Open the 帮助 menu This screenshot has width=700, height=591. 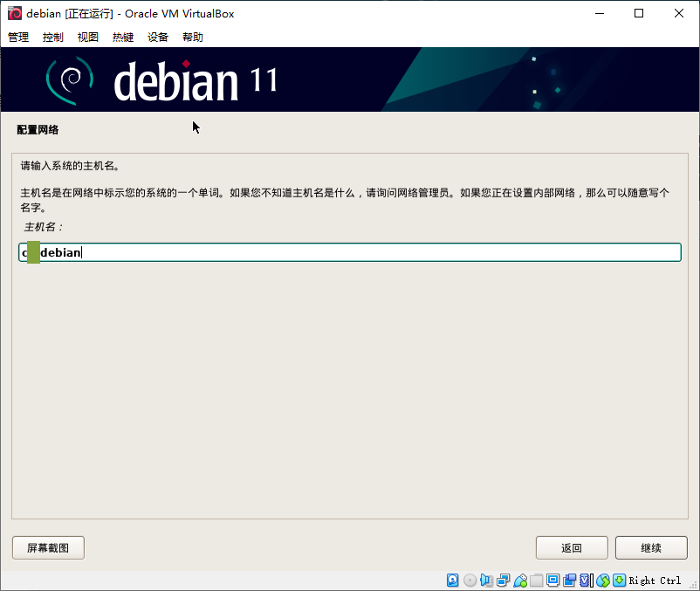[x=193, y=37]
